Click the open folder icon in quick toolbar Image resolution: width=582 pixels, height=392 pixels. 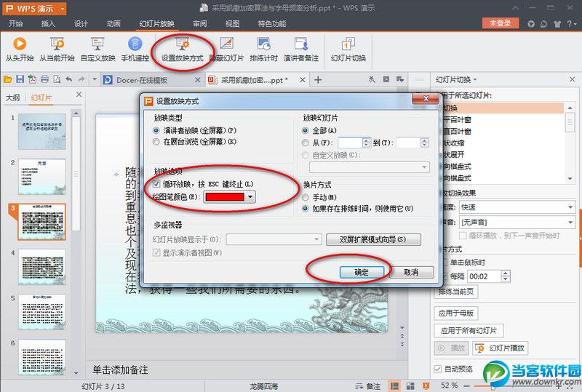[x=7, y=79]
